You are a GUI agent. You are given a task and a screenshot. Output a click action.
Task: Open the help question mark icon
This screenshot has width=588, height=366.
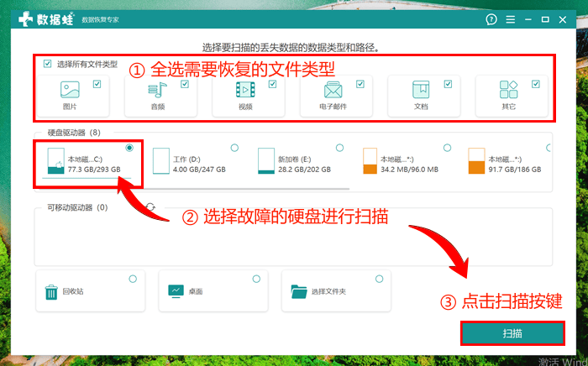click(x=491, y=19)
